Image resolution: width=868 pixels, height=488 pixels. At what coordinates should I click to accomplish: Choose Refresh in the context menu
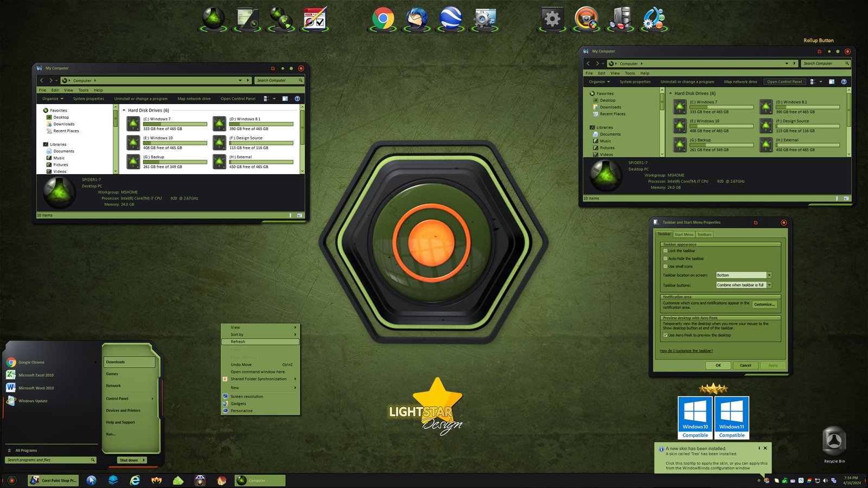click(260, 342)
